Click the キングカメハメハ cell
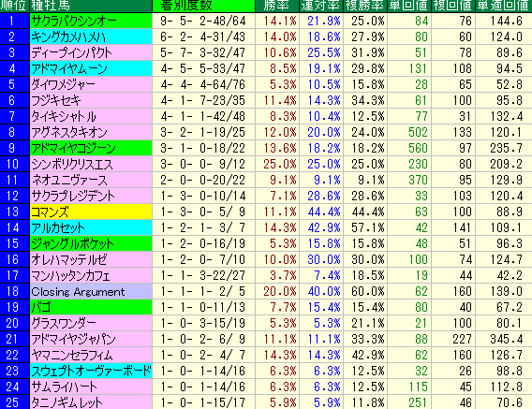The width and height of the screenshot is (532, 409). tap(91, 37)
